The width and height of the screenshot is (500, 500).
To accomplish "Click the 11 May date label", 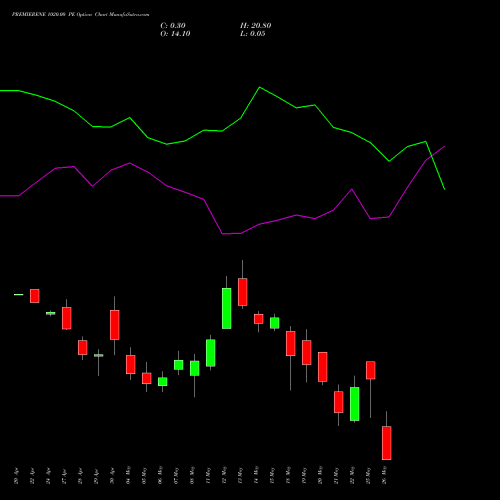I will (x=209, y=476).
